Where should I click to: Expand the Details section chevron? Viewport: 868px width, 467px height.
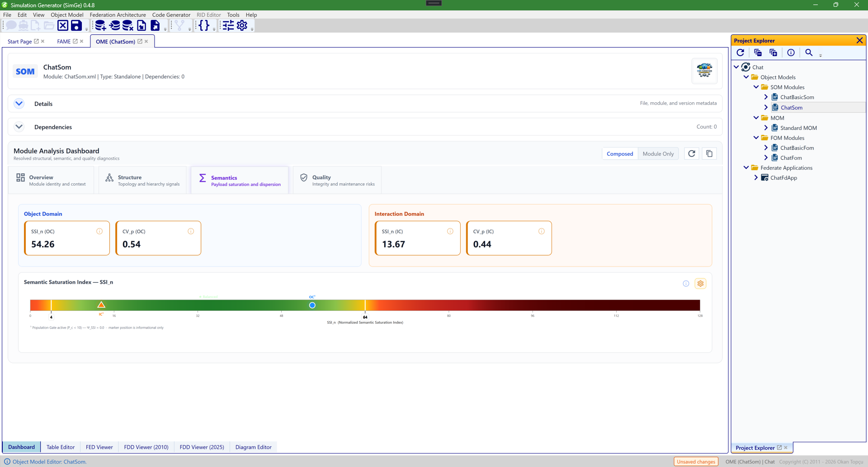(x=19, y=104)
